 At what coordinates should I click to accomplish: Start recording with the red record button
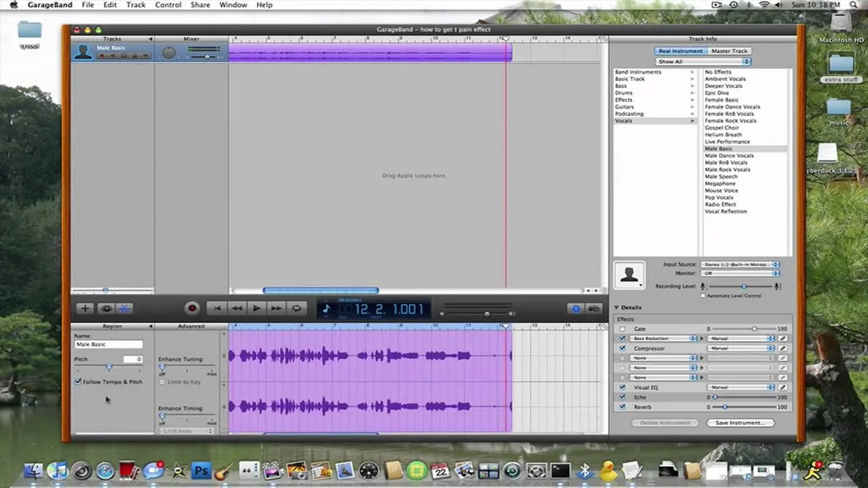[192, 308]
